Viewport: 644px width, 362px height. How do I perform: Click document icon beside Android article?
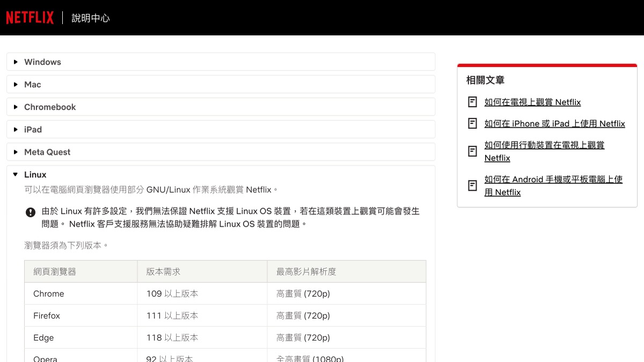tap(472, 186)
